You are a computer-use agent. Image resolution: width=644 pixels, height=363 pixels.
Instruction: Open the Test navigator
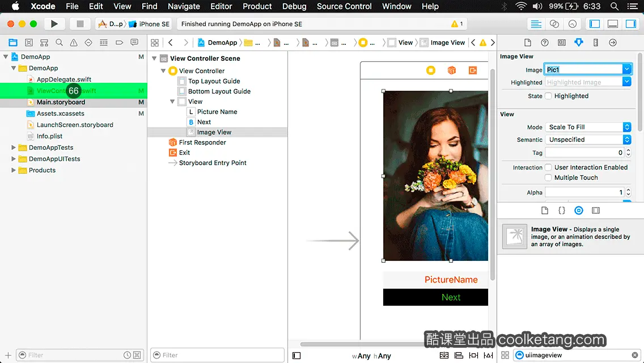[x=88, y=43]
